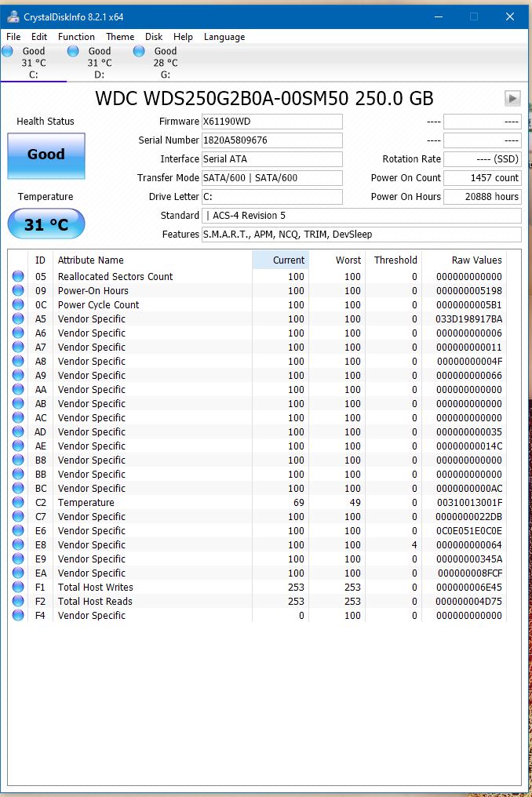The image size is (532, 797).
Task: Open the Language menu
Action: click(x=224, y=37)
